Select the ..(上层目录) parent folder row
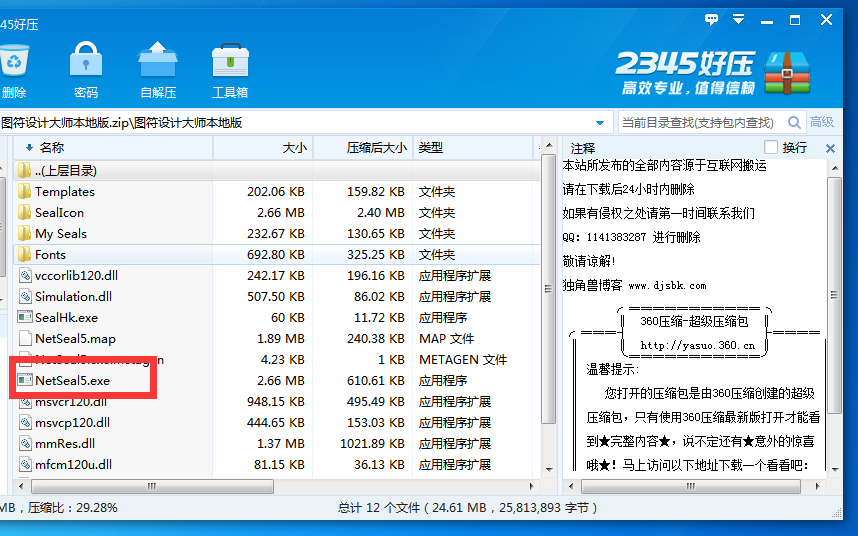Screen dimensions: 858x536 tap(276, 171)
